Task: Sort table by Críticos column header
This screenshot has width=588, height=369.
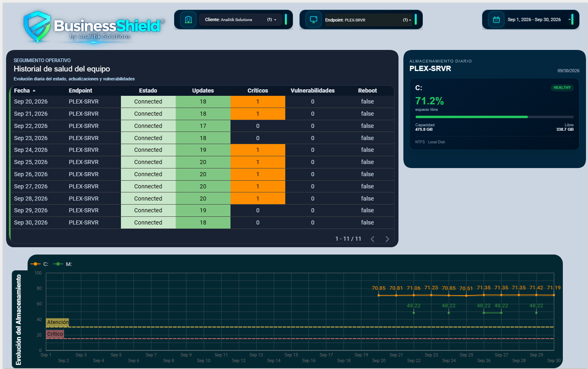Action: [258, 91]
